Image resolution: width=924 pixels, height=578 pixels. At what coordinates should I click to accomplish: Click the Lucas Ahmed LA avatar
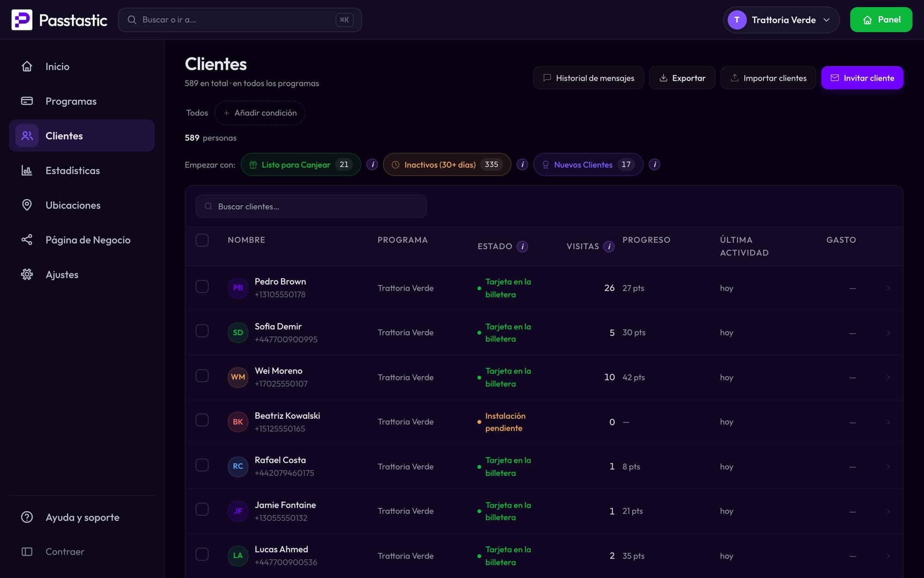238,555
